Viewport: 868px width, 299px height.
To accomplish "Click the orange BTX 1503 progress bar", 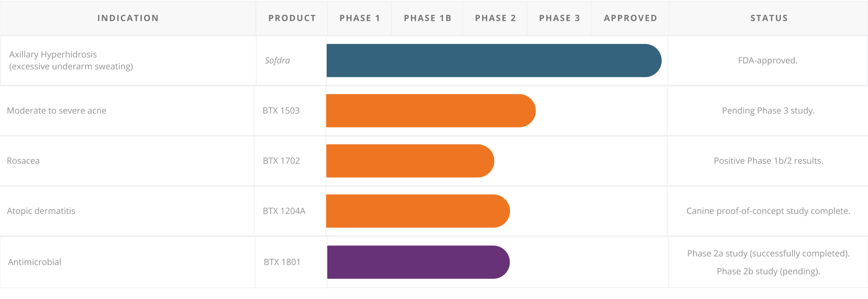I will 430,111.
